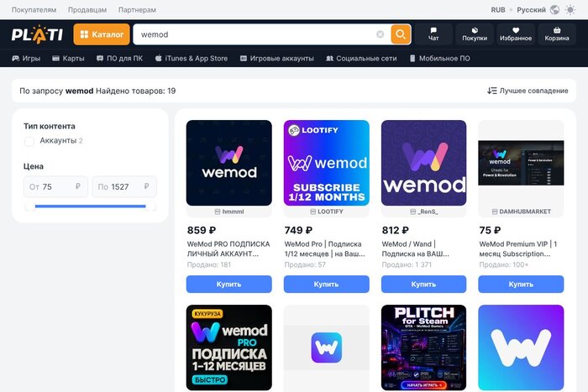Open the Каталог catalog button
The height and width of the screenshot is (392, 588).
[102, 34]
